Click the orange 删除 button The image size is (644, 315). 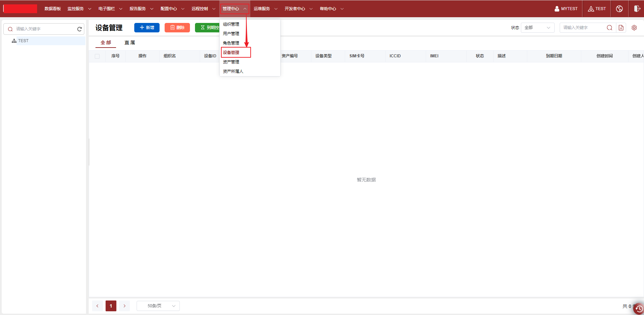coord(177,28)
